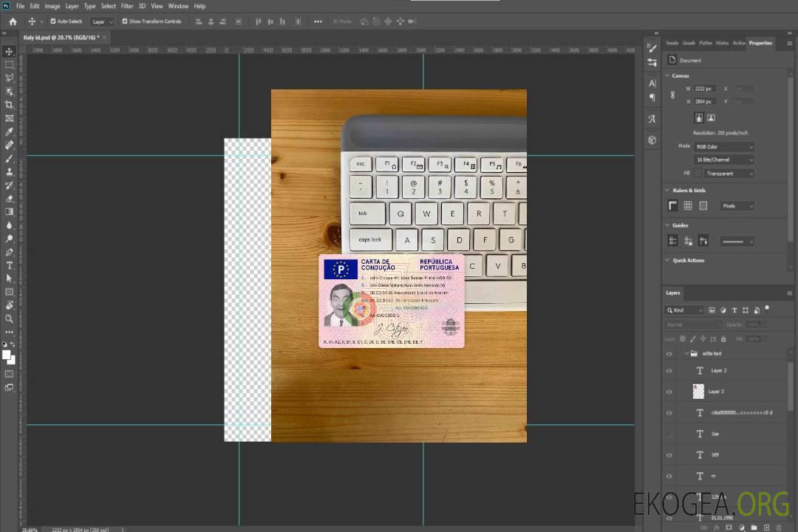Select the Eraser tool
Viewport: 798px width, 532px height.
(x=9, y=199)
